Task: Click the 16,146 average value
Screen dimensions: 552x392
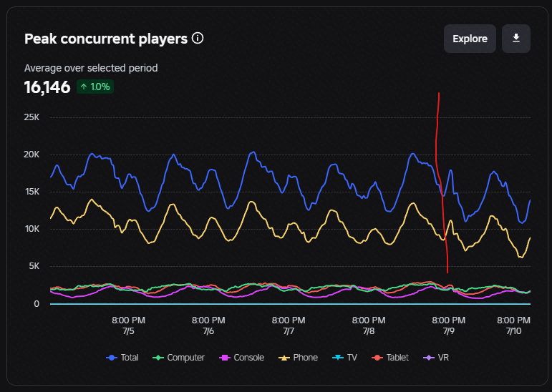Action: [47, 87]
